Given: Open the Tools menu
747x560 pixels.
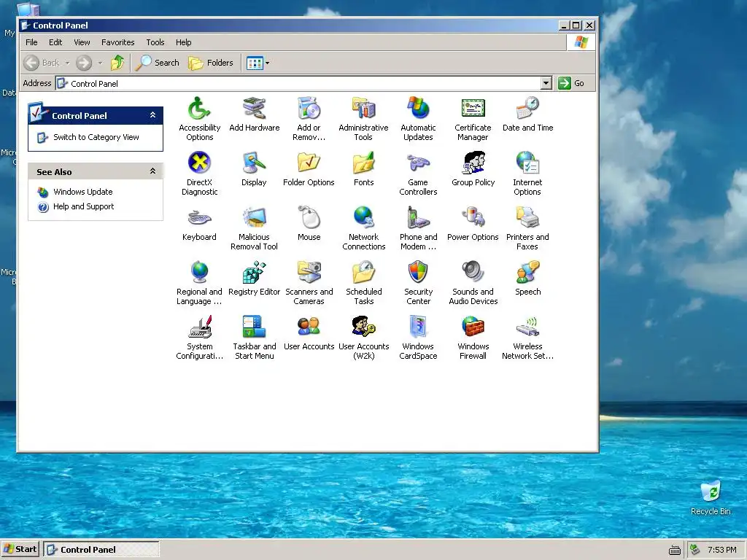Looking at the screenshot, I should click(x=155, y=42).
